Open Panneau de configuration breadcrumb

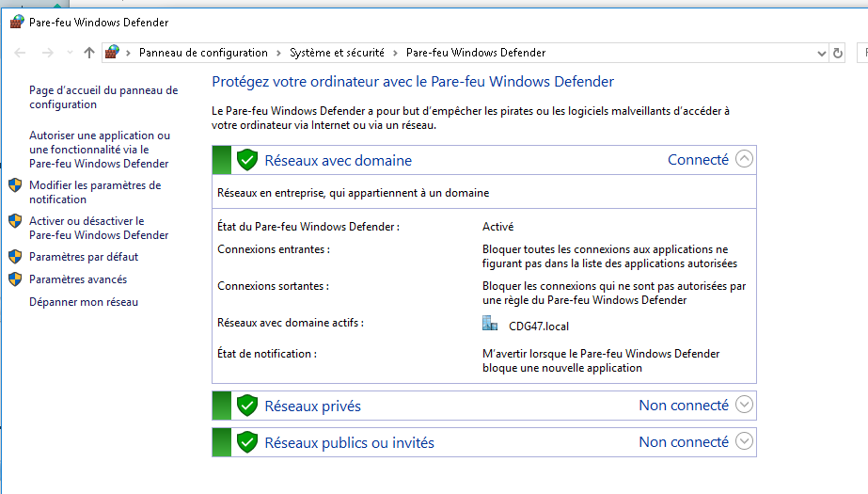(x=203, y=53)
